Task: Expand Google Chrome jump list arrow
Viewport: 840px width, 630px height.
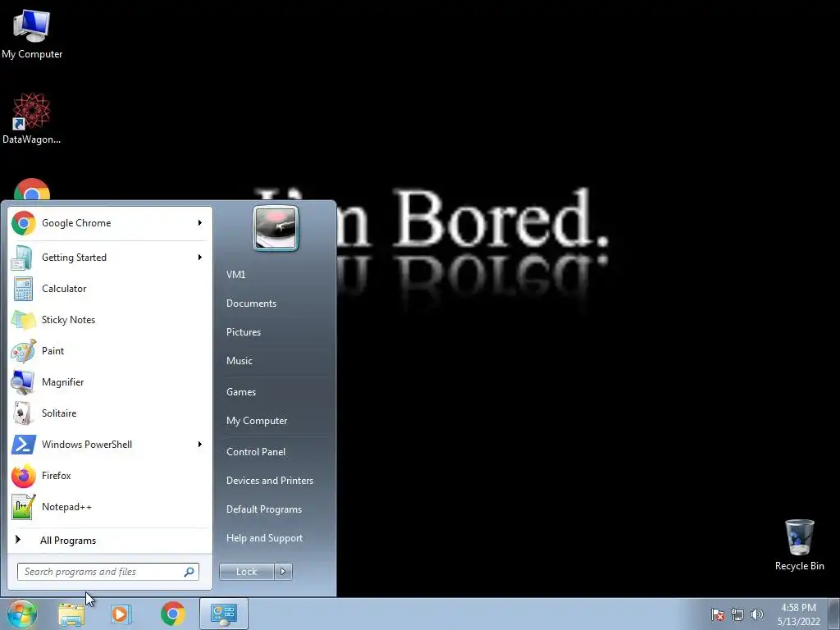Action: [200, 223]
